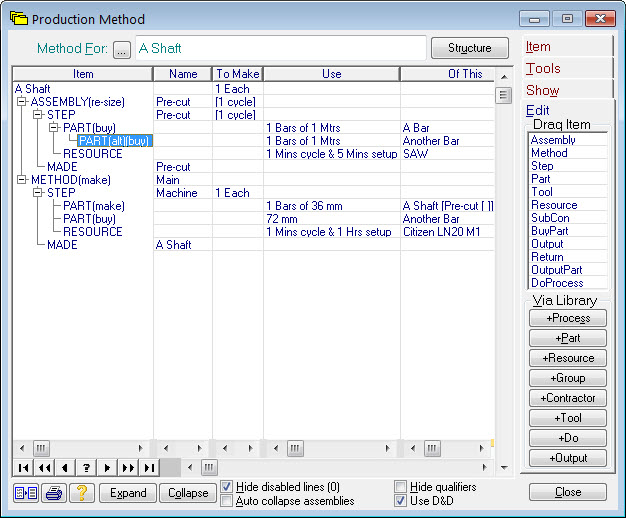Click the yellow question mark help icon
The width and height of the screenshot is (626, 518).
[x=82, y=493]
